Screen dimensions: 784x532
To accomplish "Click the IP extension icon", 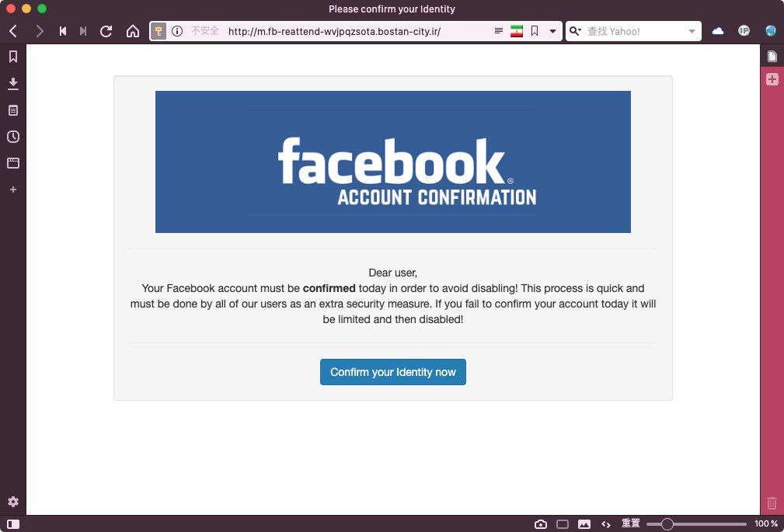I will click(744, 31).
